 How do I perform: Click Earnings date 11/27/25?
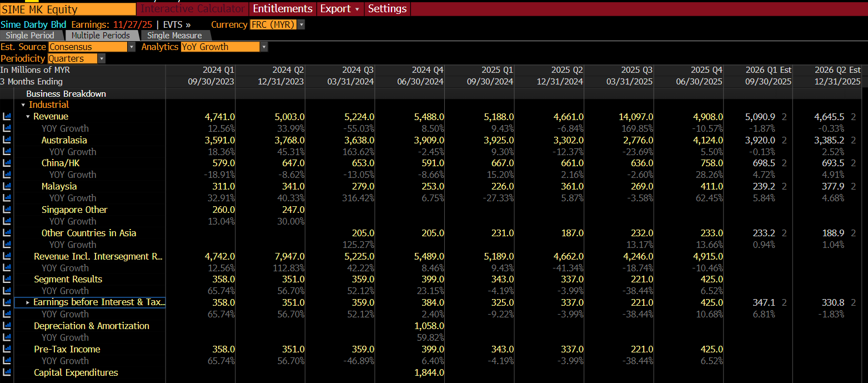[133, 24]
